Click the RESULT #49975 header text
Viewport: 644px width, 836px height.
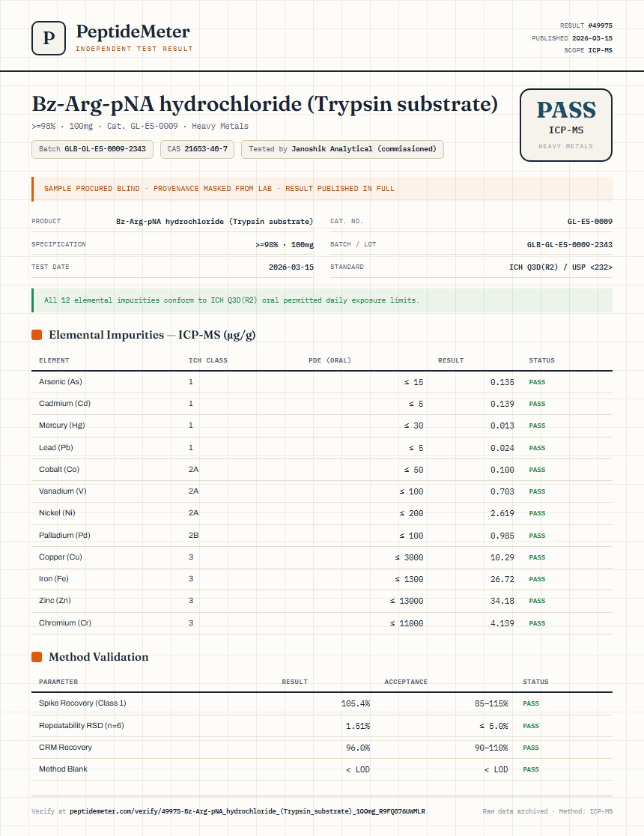tap(586, 25)
